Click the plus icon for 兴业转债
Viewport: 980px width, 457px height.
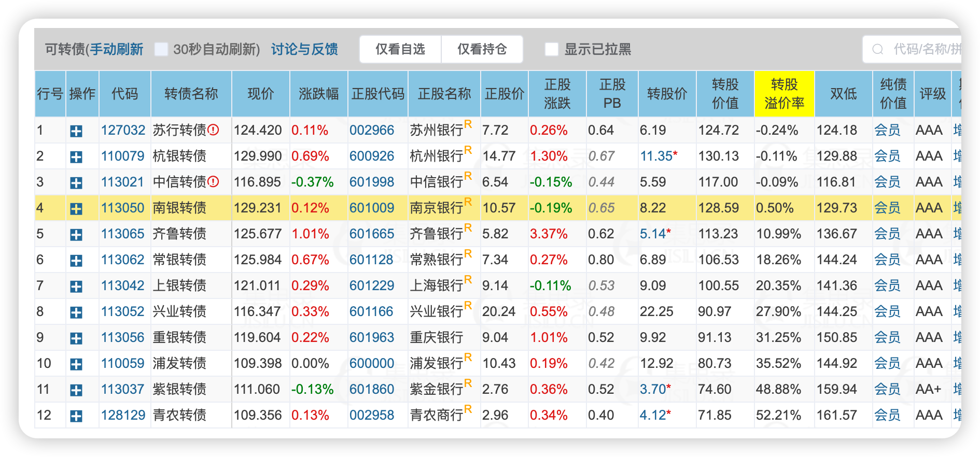pyautogui.click(x=76, y=312)
